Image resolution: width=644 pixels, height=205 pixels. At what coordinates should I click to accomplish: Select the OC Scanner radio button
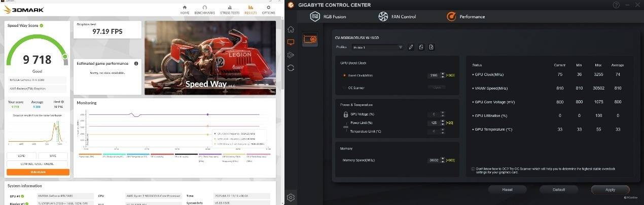(x=344, y=88)
